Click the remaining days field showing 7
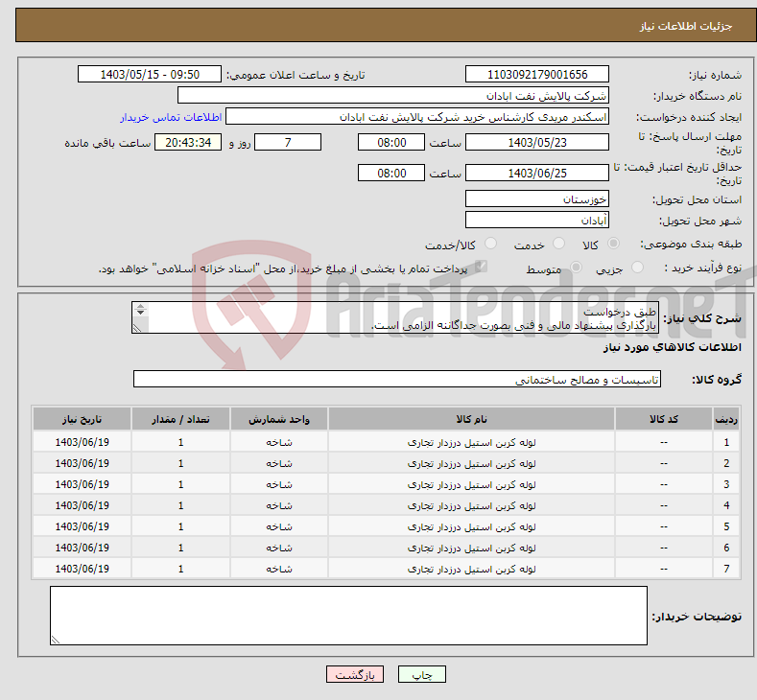 tap(288, 142)
